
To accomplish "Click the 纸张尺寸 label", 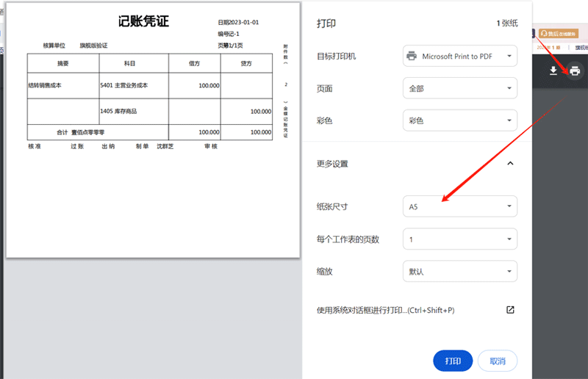I will click(332, 206).
